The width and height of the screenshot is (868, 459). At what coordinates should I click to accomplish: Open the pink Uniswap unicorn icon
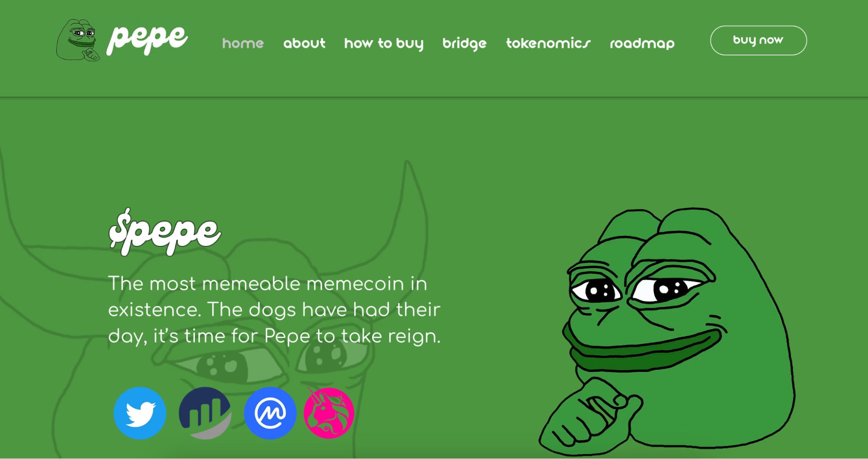pos(329,413)
